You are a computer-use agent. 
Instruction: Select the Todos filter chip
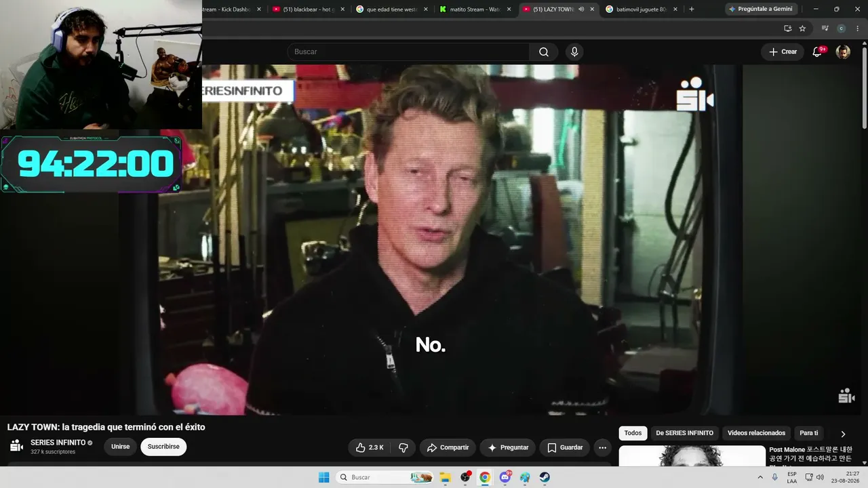pyautogui.click(x=633, y=433)
